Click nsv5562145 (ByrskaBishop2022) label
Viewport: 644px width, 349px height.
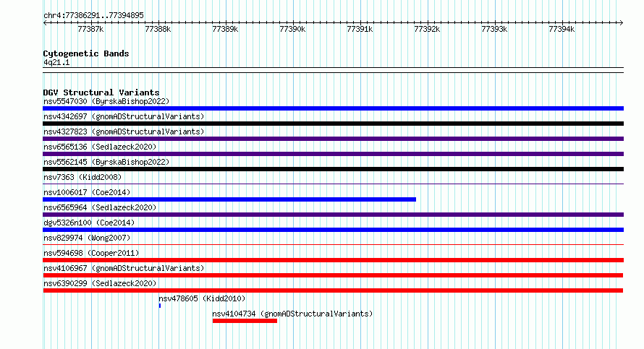coord(106,162)
